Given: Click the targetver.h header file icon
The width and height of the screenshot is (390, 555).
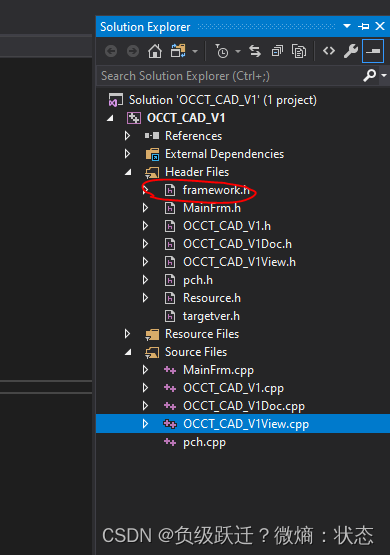Looking at the screenshot, I should tap(170, 316).
